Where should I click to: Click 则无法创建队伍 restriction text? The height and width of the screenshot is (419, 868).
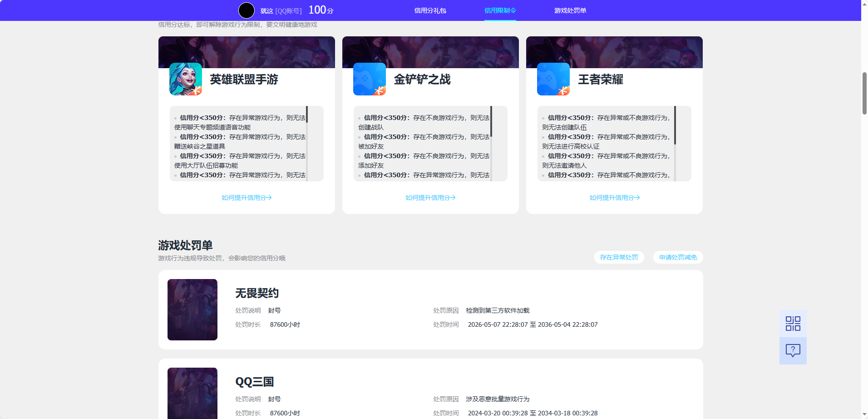click(564, 127)
